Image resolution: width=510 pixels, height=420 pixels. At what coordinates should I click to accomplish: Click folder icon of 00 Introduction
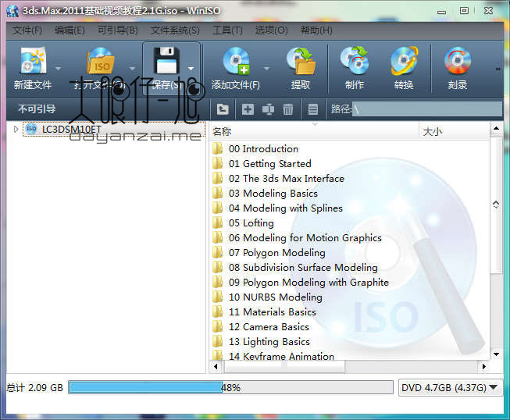[x=217, y=149]
